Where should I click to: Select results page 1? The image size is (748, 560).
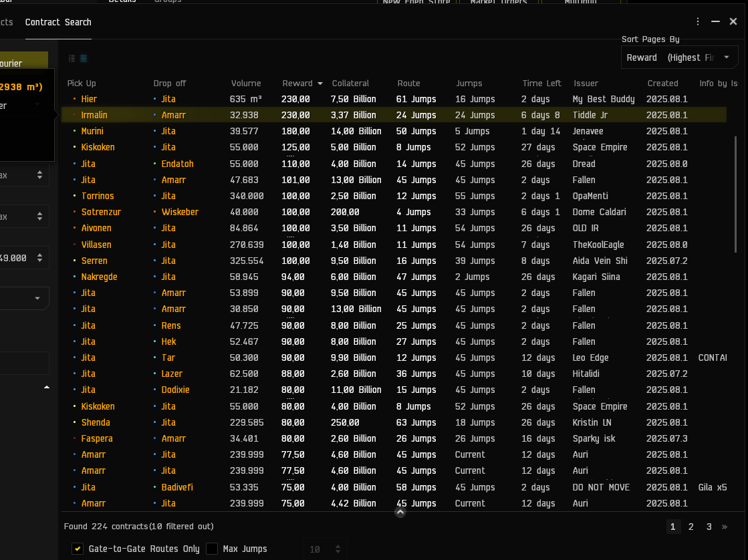[672, 527]
